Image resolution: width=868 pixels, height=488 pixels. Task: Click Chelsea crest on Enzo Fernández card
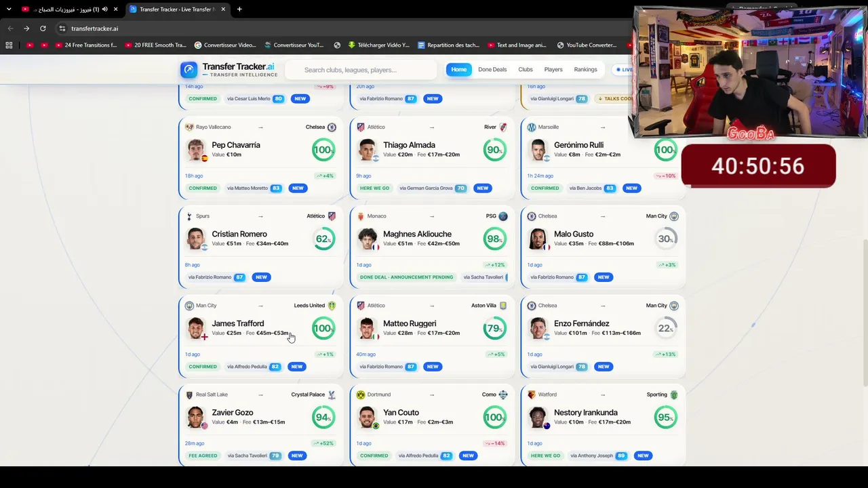[532, 306]
